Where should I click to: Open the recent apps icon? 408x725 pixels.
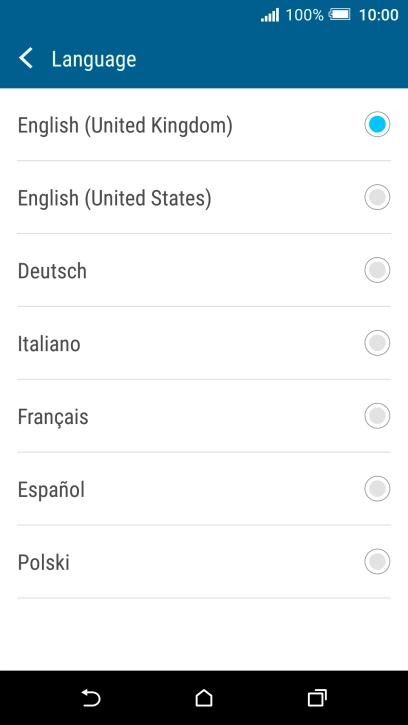(x=317, y=698)
